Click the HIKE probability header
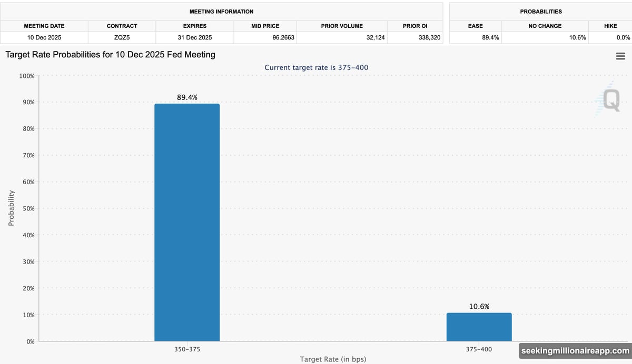Image resolution: width=632 pixels, height=364 pixels. pos(610,26)
